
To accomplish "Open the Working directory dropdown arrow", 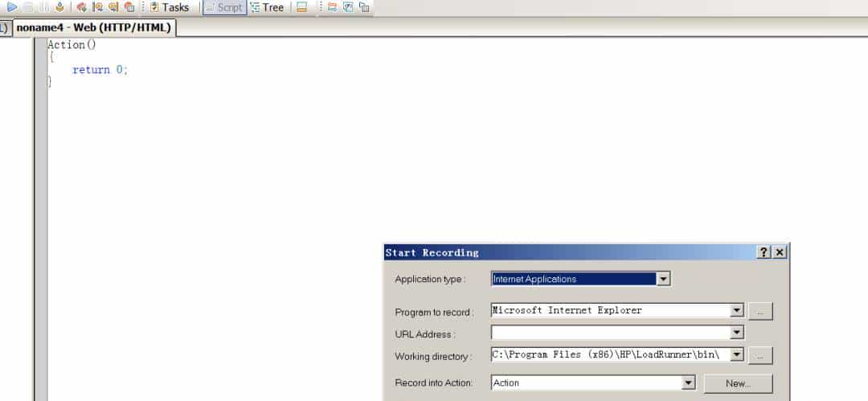I will 736,354.
